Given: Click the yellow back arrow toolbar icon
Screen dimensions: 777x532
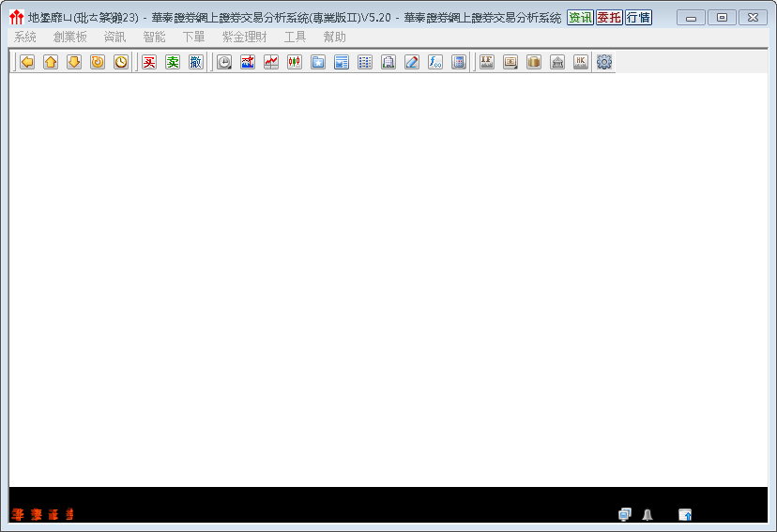Looking at the screenshot, I should coord(27,62).
